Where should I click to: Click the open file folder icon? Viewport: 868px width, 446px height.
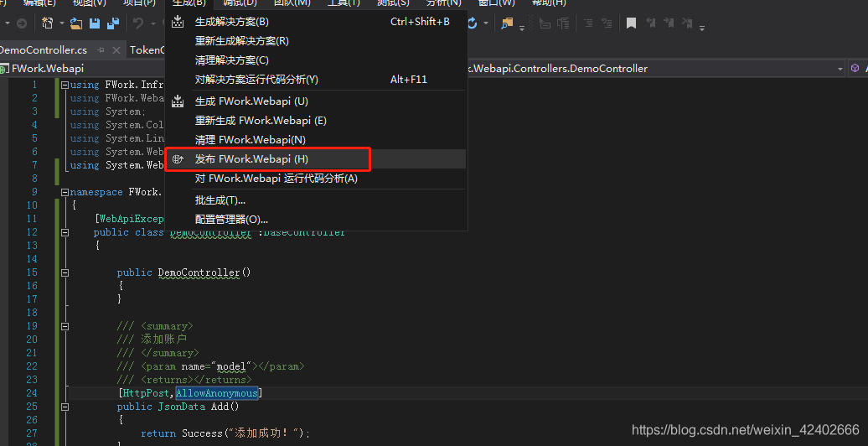[x=76, y=23]
